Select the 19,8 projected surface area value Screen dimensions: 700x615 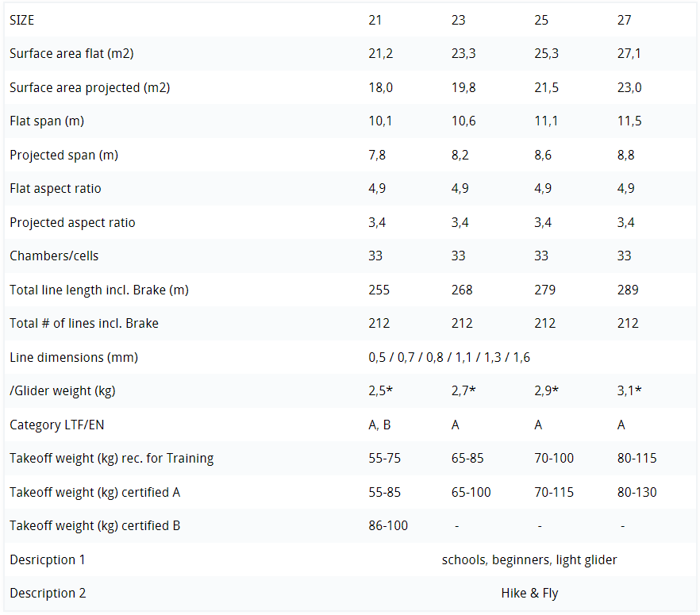click(463, 87)
